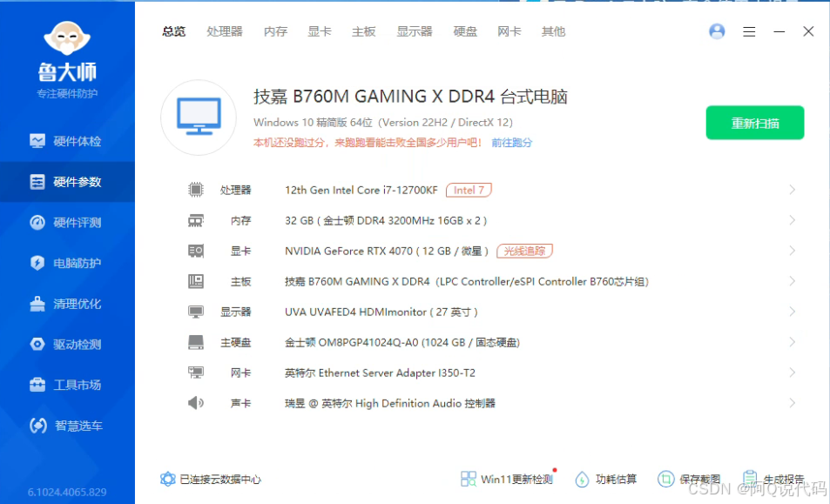Click the hard disk icon
Screen dimensions: 830x504
(196, 342)
